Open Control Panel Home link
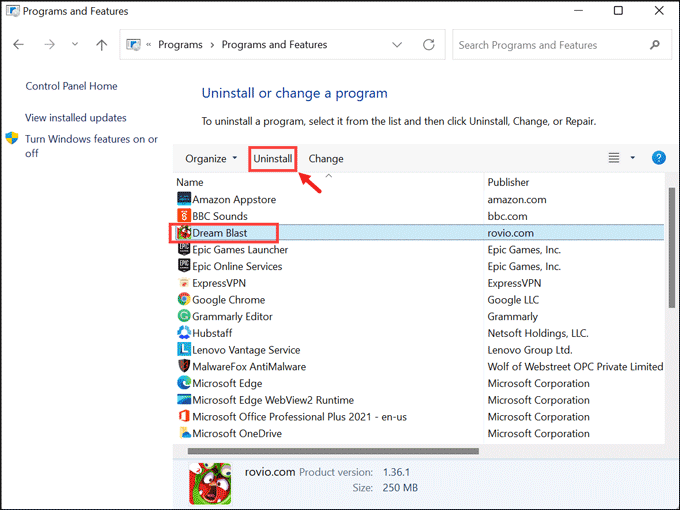This screenshot has width=680, height=510. 71,87
